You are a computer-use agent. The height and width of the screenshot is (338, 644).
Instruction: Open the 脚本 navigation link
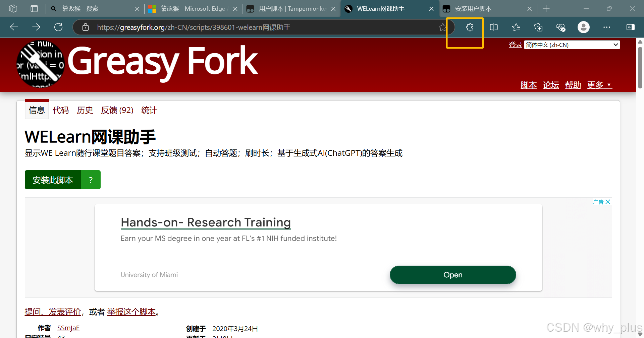(529, 85)
